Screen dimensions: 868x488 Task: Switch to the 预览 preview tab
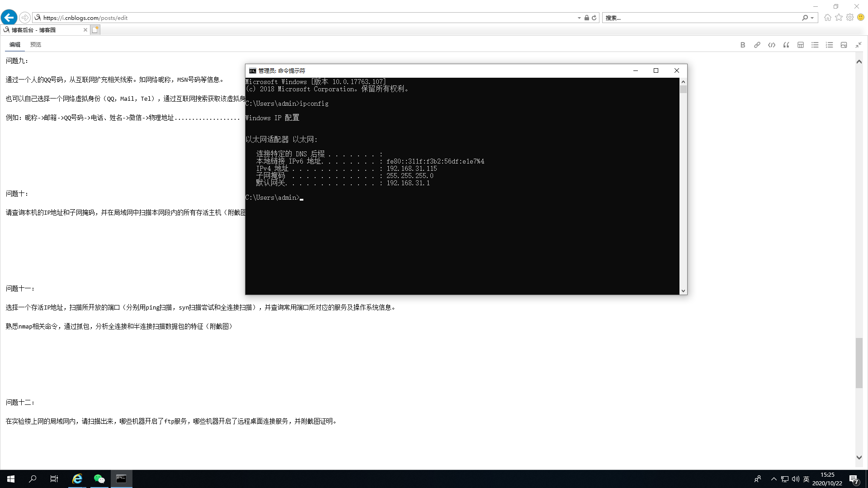(x=36, y=45)
